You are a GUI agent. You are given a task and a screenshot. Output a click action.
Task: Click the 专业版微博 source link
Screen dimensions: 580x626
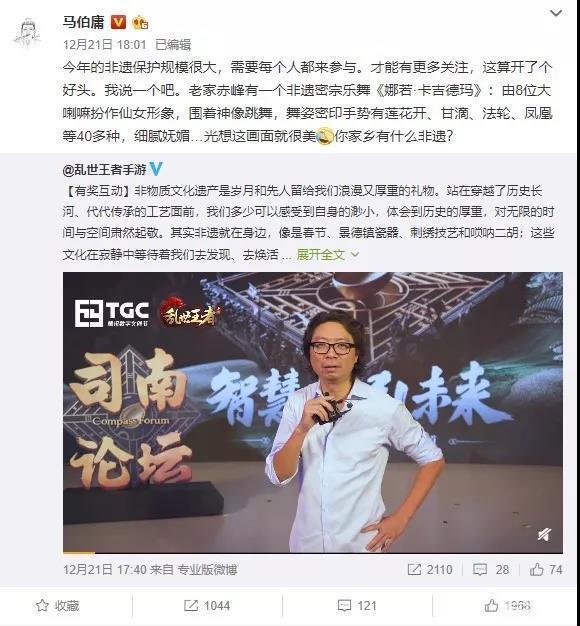207,570
